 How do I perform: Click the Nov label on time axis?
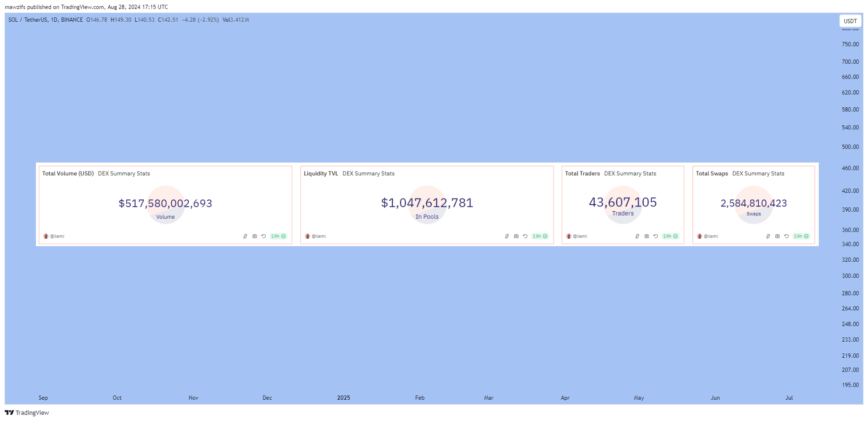193,398
